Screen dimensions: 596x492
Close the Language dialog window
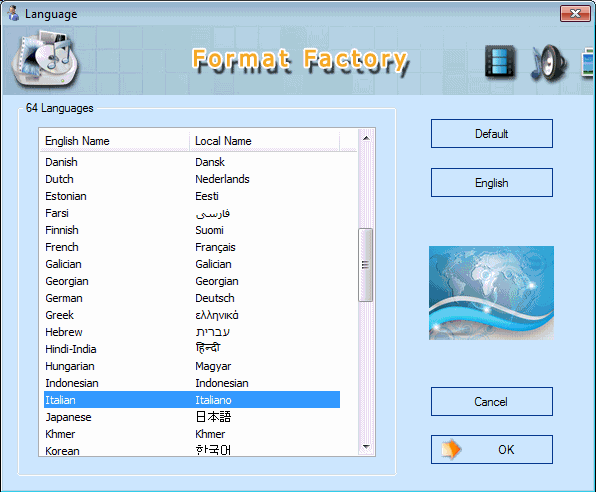click(x=575, y=14)
